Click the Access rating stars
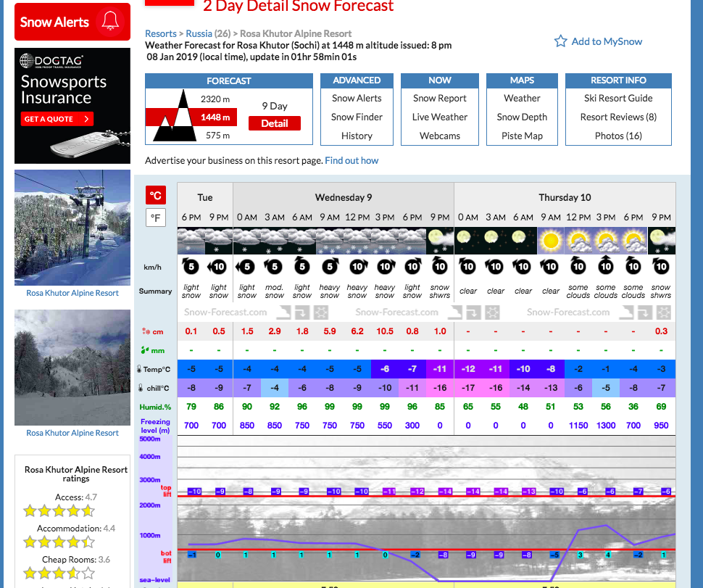 tap(59, 510)
